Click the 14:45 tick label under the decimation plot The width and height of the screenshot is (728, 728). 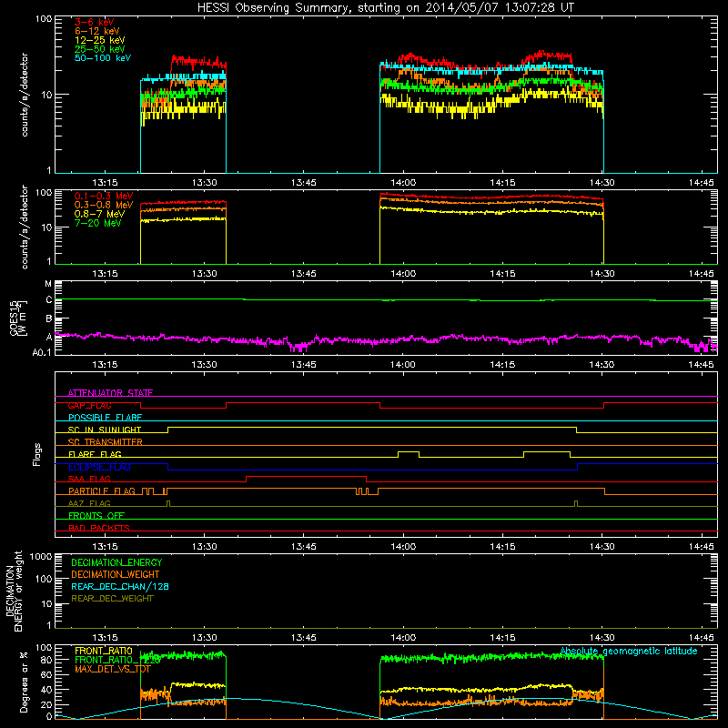(x=701, y=638)
